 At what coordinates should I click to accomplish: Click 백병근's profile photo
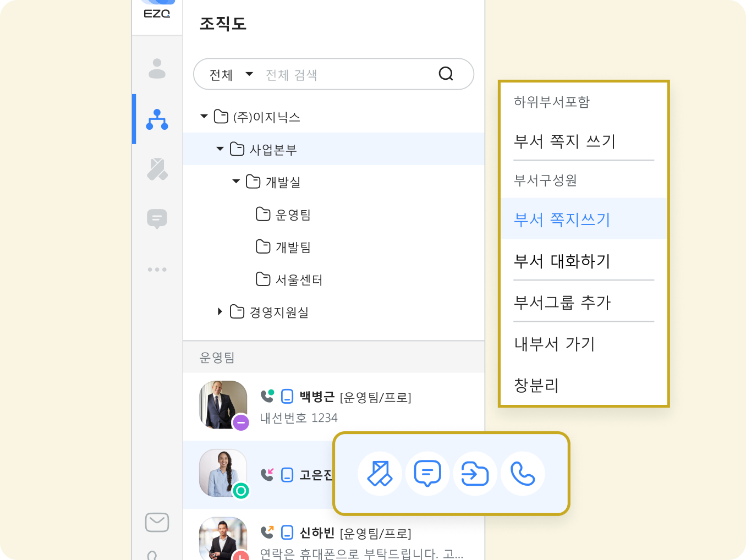pyautogui.click(x=223, y=404)
